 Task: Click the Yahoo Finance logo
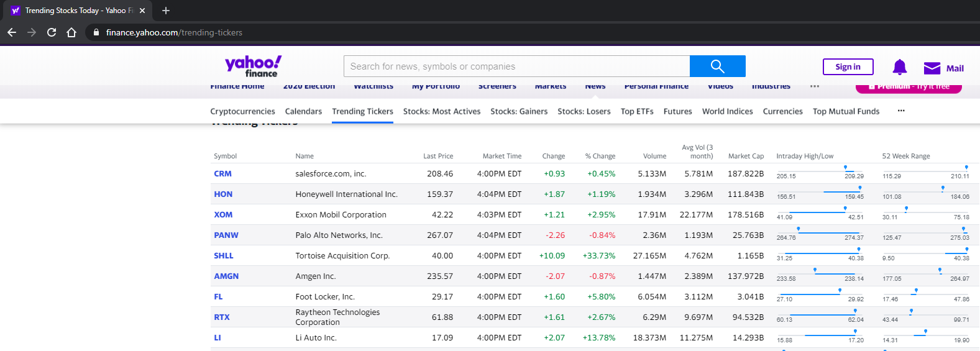pyautogui.click(x=253, y=66)
